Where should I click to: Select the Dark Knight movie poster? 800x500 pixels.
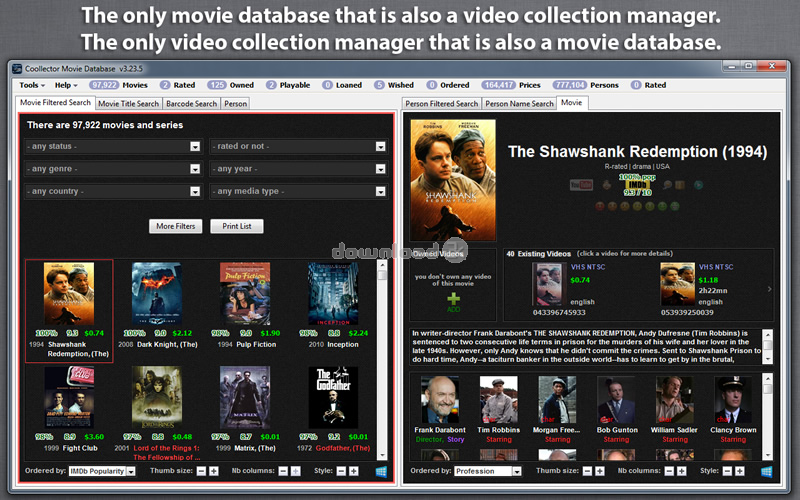coord(157,294)
